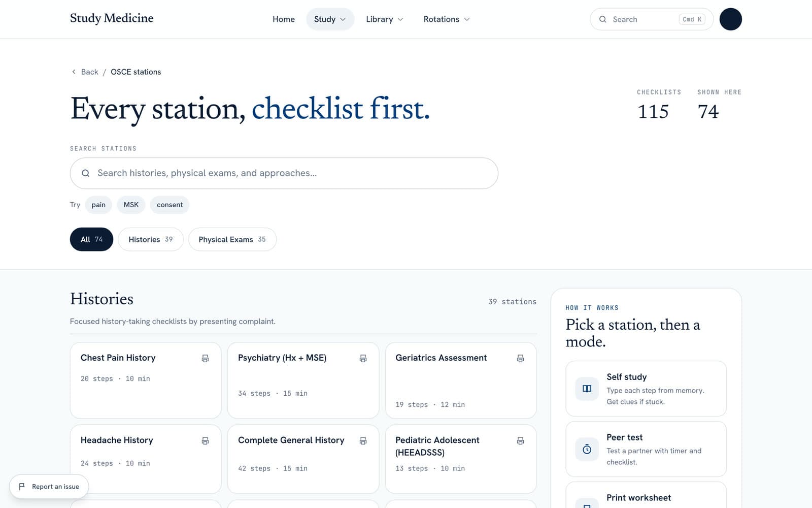
Task: Click the Peer test timer icon
Action: (587, 449)
